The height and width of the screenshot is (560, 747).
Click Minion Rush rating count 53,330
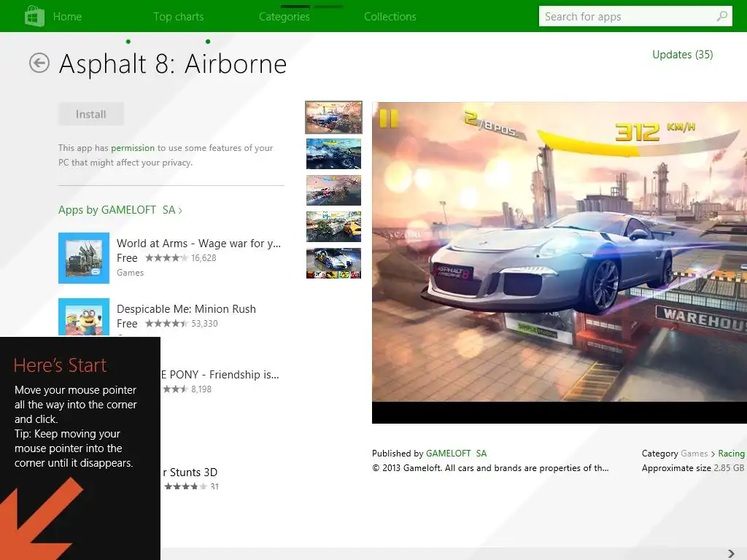[x=204, y=324]
